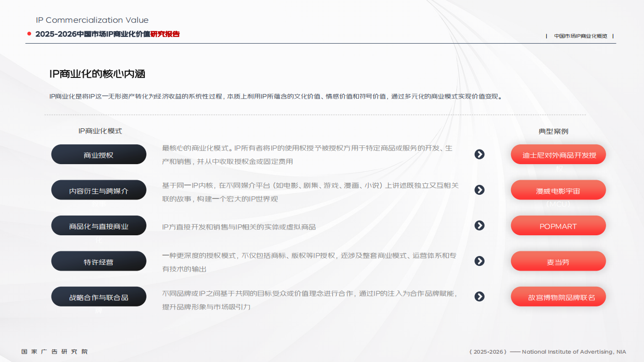Expand details for 商业授权 via its chevron
This screenshot has height=362, width=644.
coord(479,154)
